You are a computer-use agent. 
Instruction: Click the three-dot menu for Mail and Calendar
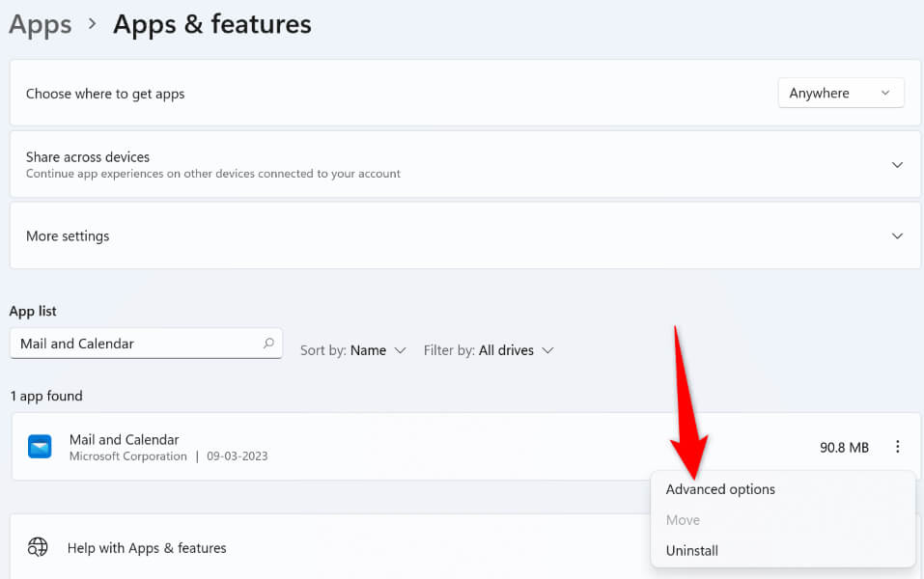click(897, 447)
